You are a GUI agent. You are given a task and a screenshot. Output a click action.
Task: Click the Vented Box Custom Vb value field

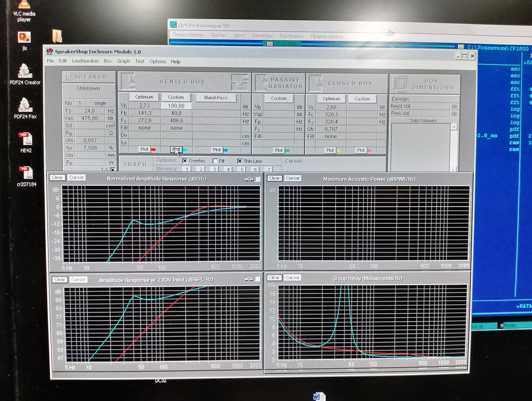176,106
